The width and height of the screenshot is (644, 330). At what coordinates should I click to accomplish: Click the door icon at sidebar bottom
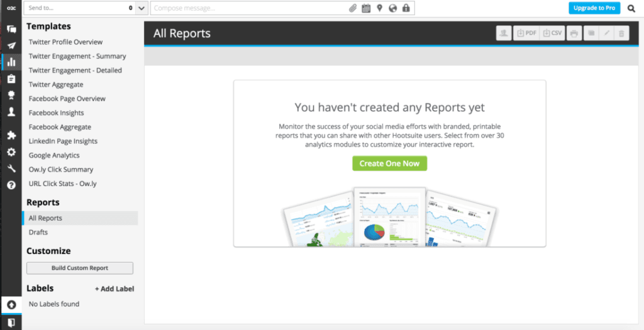coord(11,321)
